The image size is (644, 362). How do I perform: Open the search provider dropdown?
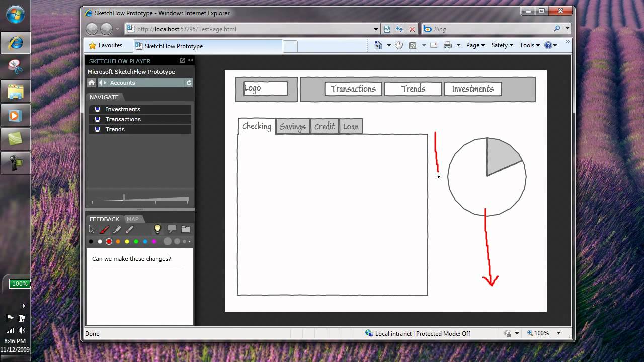(567, 29)
